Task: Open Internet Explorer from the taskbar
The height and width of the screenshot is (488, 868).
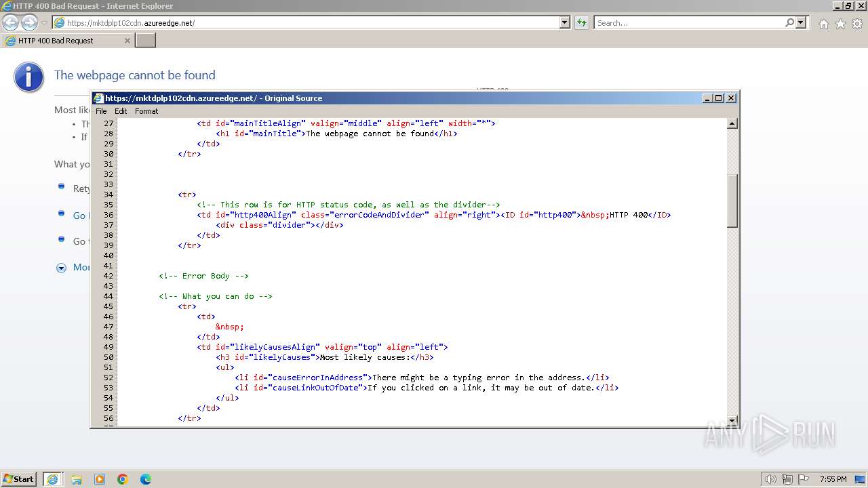Action: 53,479
